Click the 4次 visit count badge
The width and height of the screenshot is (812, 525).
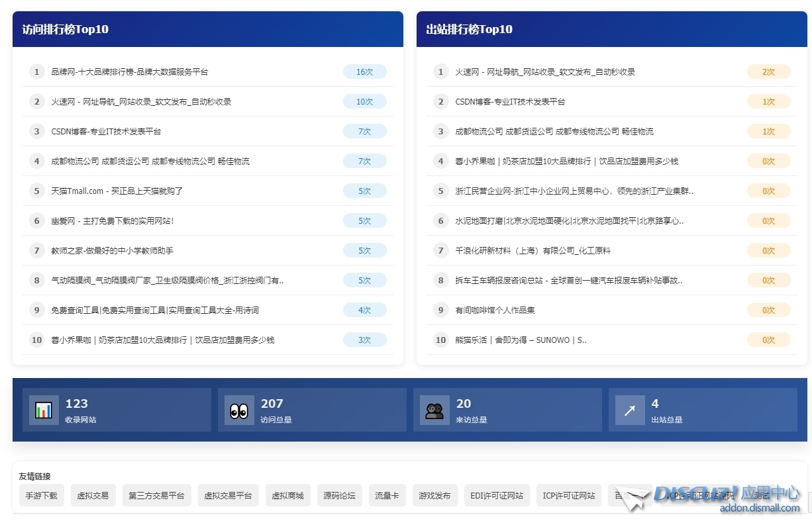pyautogui.click(x=365, y=310)
